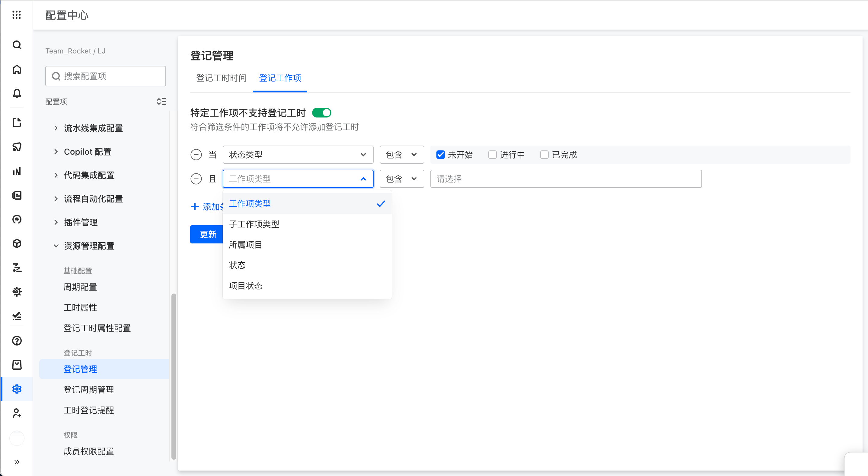The width and height of the screenshot is (868, 476).
Task: Open the first row 包含 operator dropdown
Action: coord(402,155)
